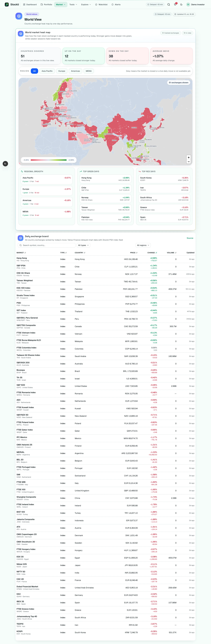Filter the map to Asia Pacific
The height and width of the screenshot is (644, 211).
pyautogui.click(x=47, y=71)
